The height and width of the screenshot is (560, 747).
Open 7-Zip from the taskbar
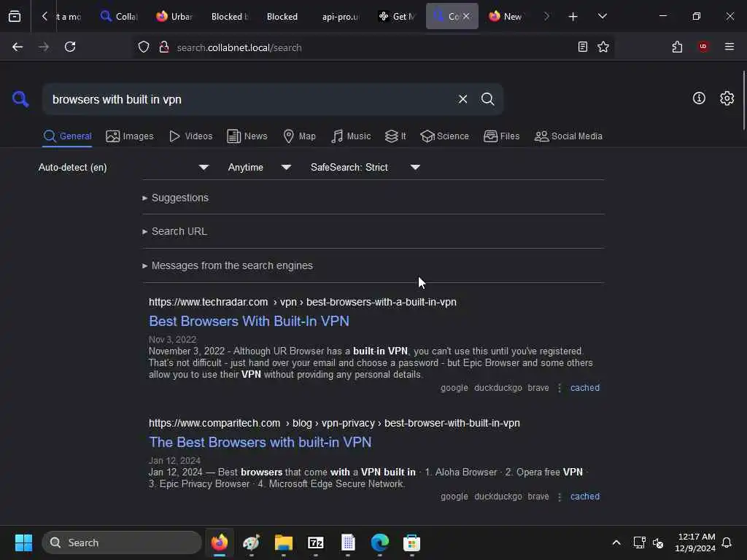315,542
